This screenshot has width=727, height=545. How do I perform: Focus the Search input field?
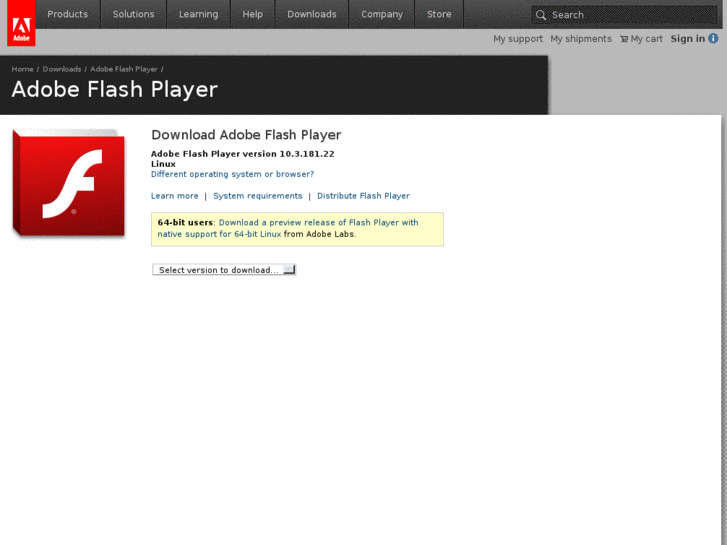[624, 15]
